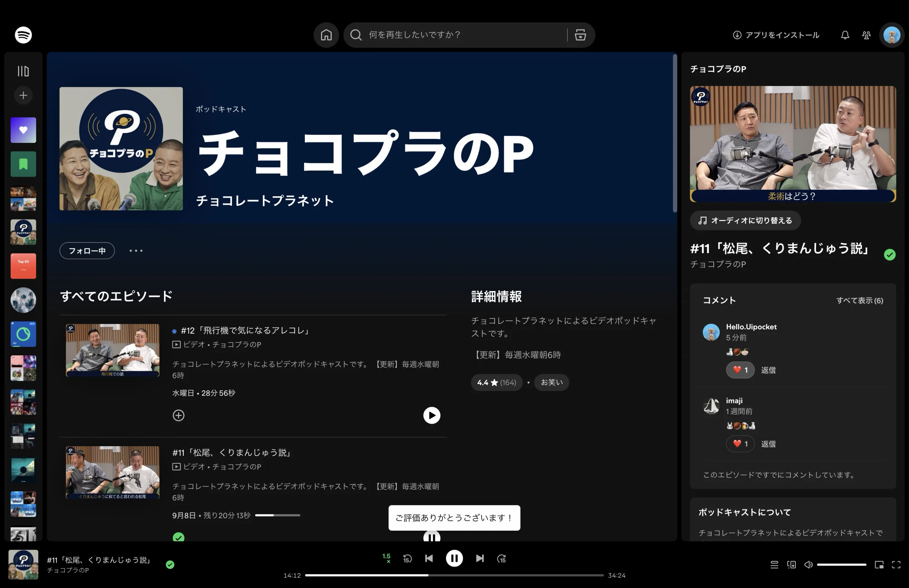
Task: Open チョコプラのP show link under episode title
Action: click(x=718, y=264)
